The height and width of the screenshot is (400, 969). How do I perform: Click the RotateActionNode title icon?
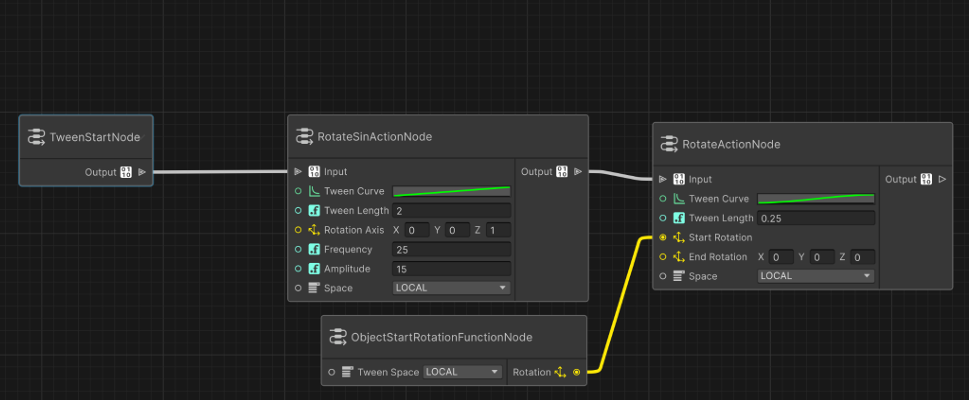click(669, 144)
